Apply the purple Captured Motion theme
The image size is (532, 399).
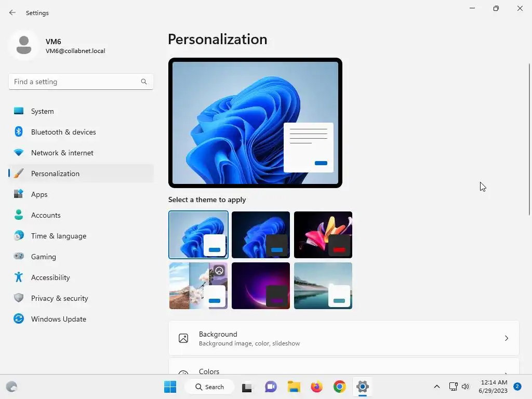click(x=261, y=286)
